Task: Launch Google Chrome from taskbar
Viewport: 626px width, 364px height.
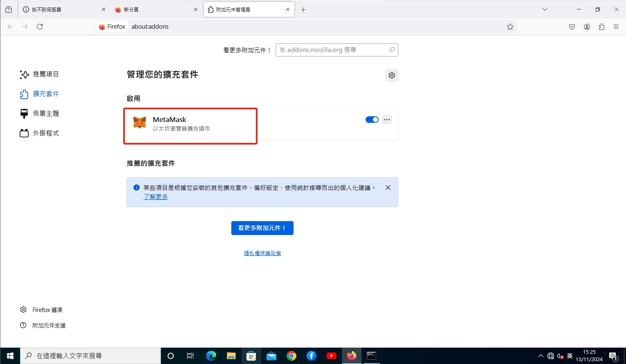Action: coord(292,356)
